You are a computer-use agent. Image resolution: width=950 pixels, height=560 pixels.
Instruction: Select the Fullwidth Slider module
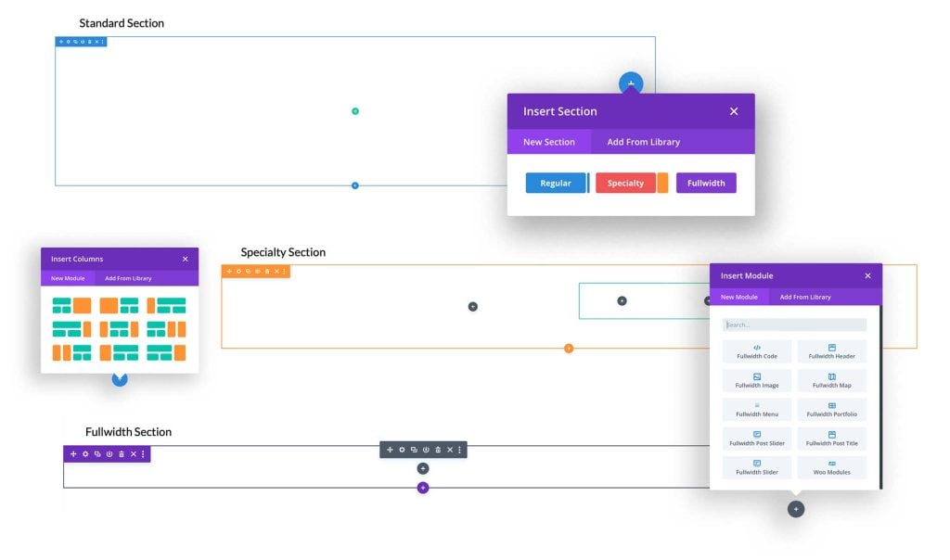pos(756,468)
